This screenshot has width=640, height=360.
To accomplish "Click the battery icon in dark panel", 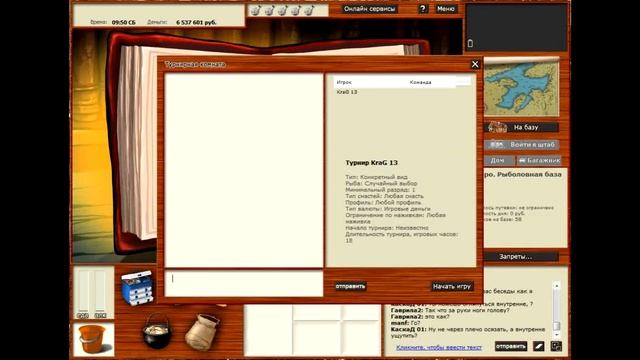I will [470, 43].
